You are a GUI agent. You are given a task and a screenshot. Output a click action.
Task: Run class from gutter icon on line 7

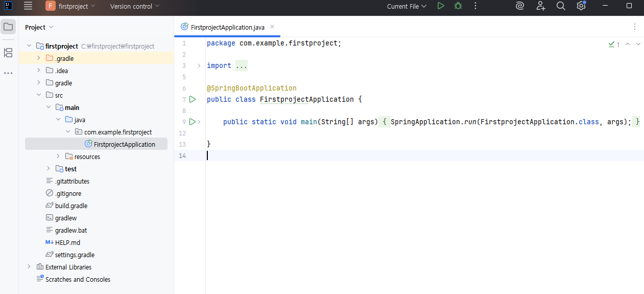pos(193,99)
